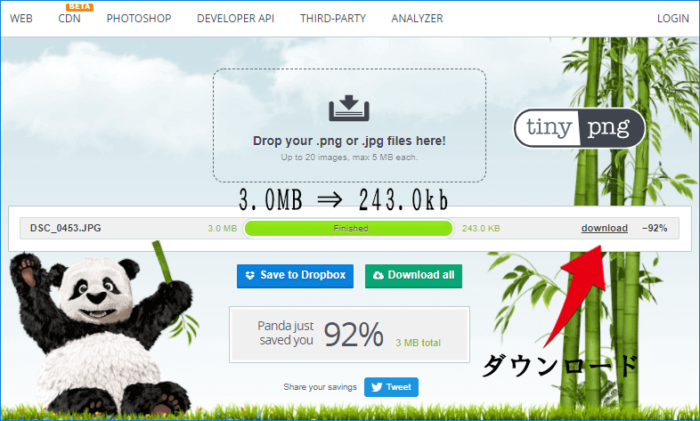Click the green Finished progress bar
Viewport: 700px width, 421px height.
(x=349, y=228)
